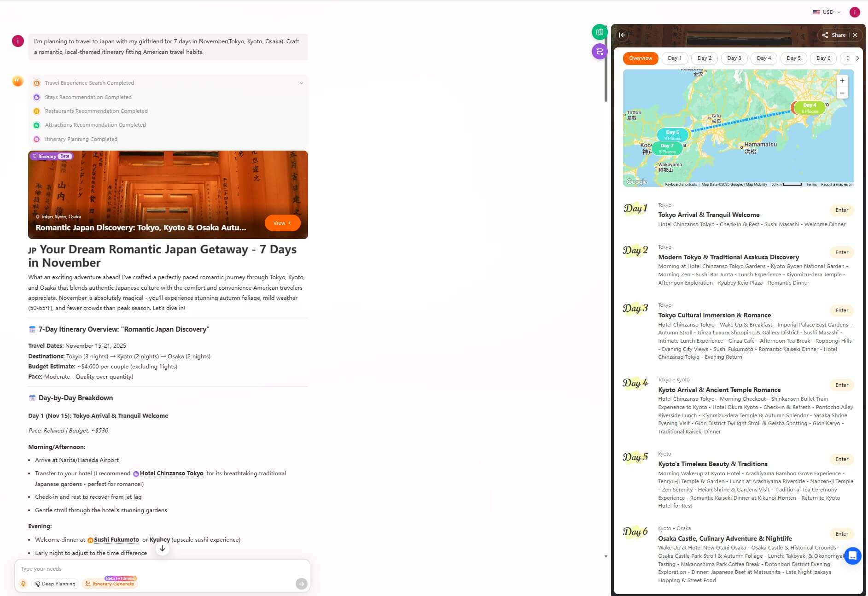The image size is (868, 596).
Task: Click the purple itinerary route icon
Action: pos(599,52)
